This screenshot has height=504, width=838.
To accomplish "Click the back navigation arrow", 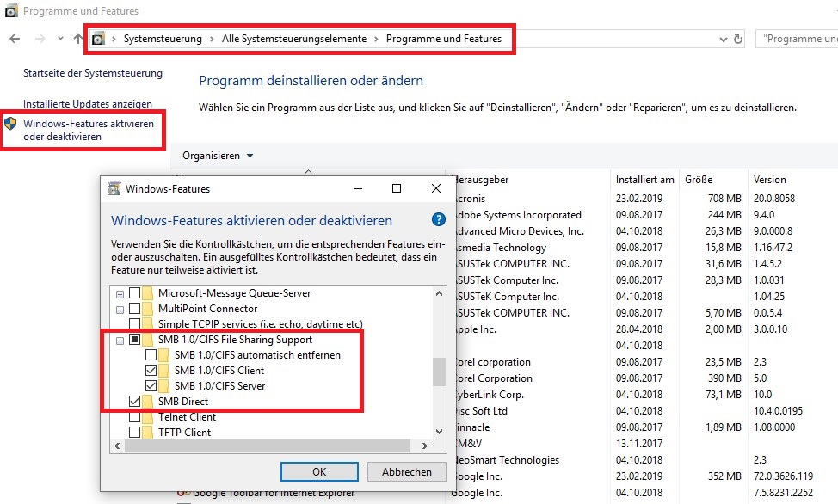I will tap(15, 39).
